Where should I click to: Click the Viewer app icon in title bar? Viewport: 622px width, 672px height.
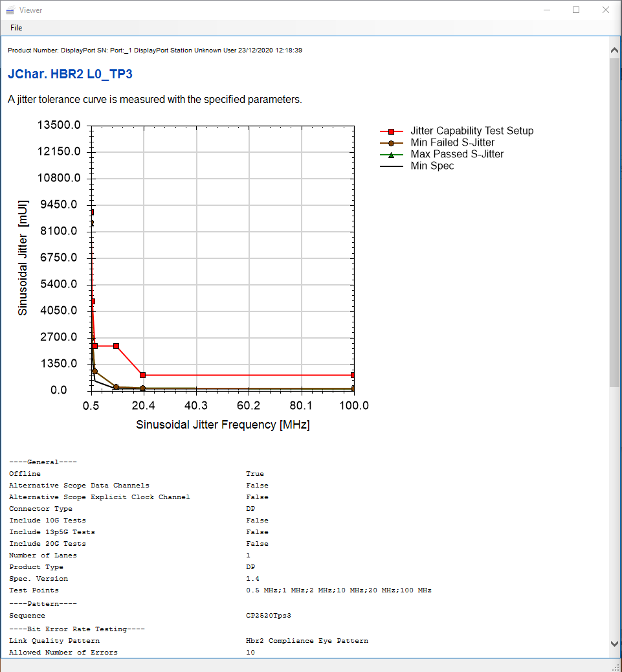(10, 10)
